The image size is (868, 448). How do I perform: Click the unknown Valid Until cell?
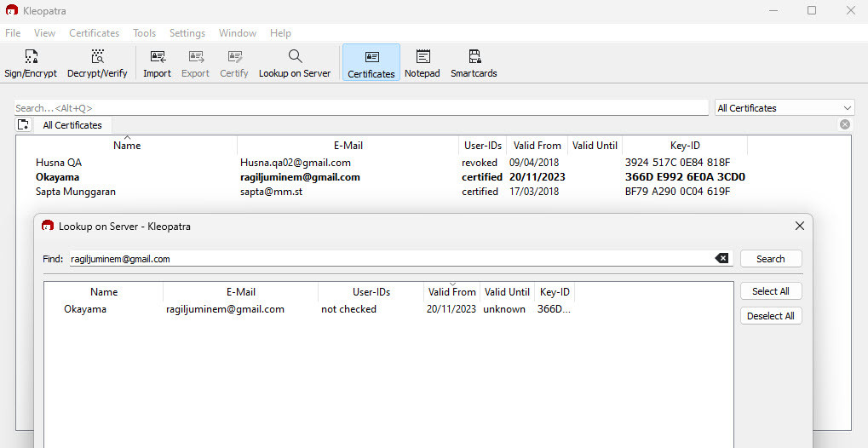(504, 309)
